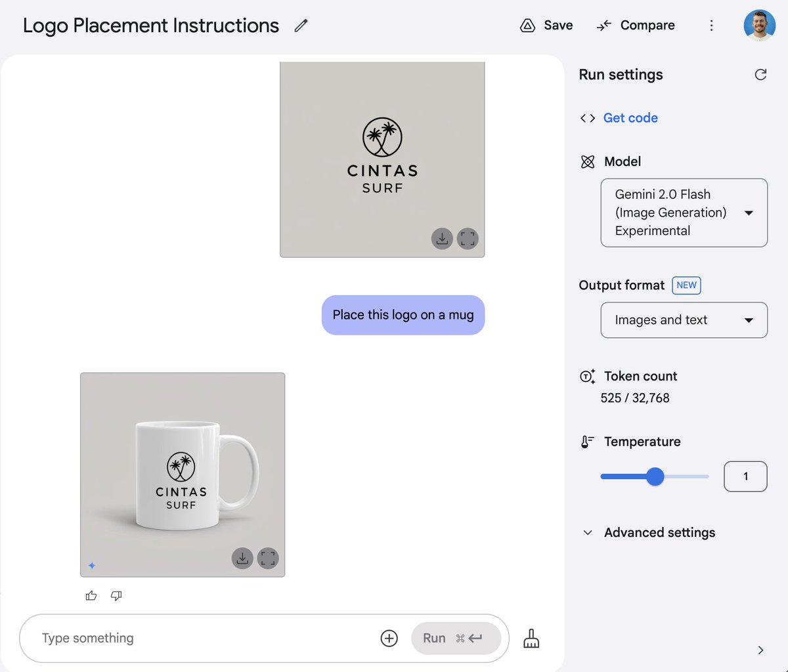This screenshot has height=672, width=788.
Task: View the logo image in fullscreen
Action: 468,238
